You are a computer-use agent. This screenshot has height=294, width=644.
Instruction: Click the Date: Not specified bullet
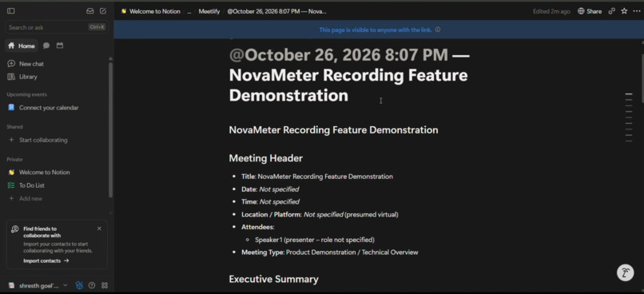(270, 189)
